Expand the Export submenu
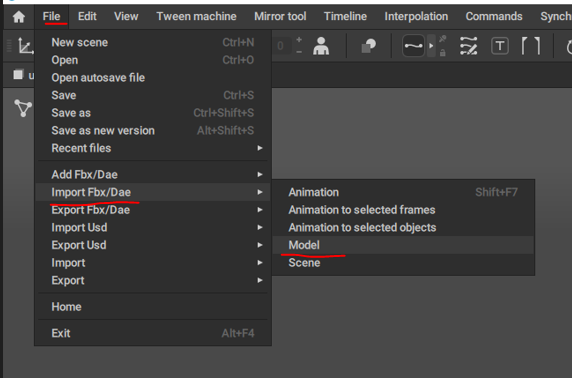Image resolution: width=572 pixels, height=378 pixels. coord(153,280)
